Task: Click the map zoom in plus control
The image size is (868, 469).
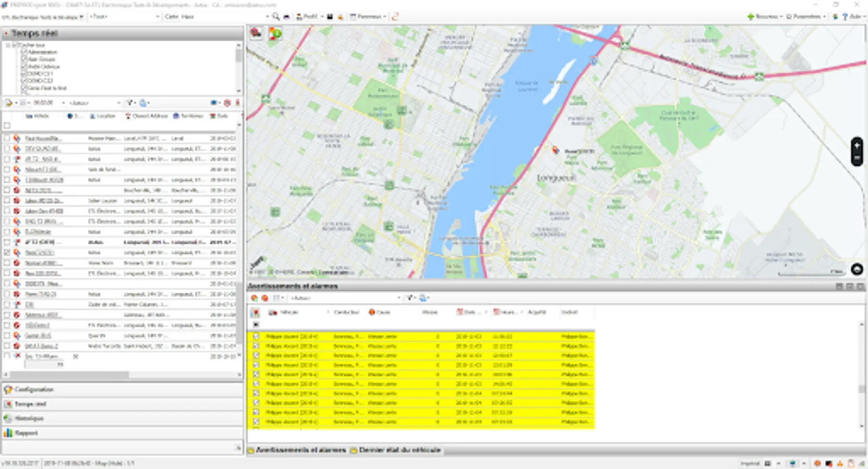Action: [857, 145]
